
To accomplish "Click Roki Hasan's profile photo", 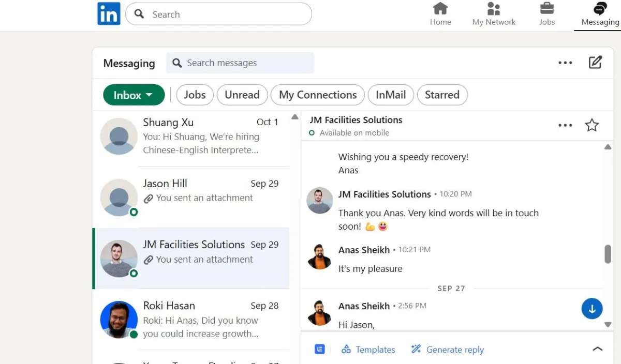I will [x=119, y=320].
